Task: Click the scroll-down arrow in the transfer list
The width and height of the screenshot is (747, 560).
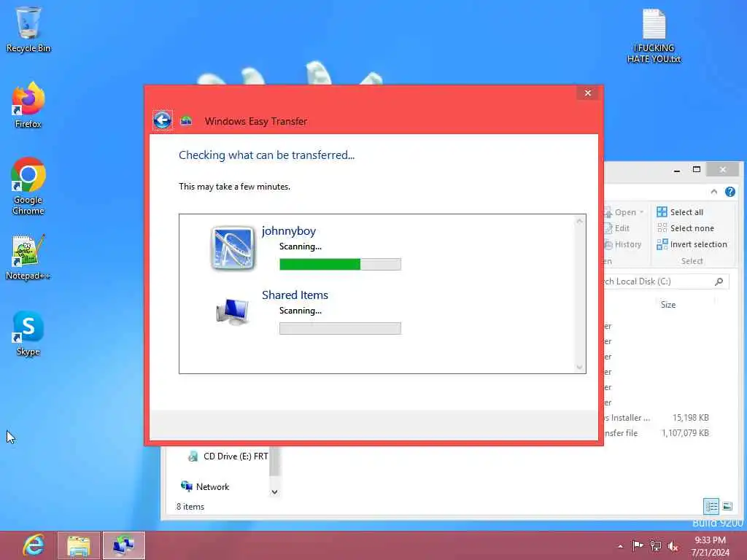Action: tap(579, 367)
